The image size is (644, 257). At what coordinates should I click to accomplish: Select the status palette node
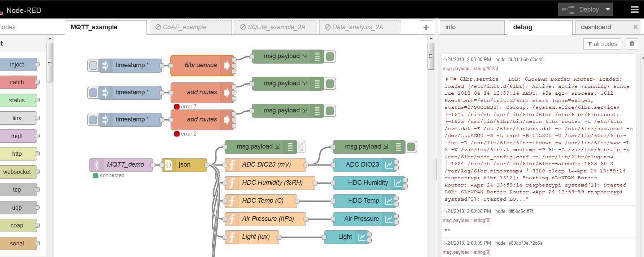pos(19,100)
